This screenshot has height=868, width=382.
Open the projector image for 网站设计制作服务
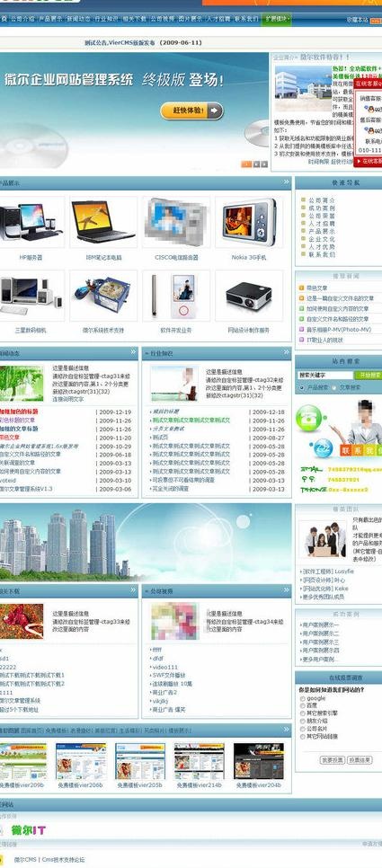249,296
